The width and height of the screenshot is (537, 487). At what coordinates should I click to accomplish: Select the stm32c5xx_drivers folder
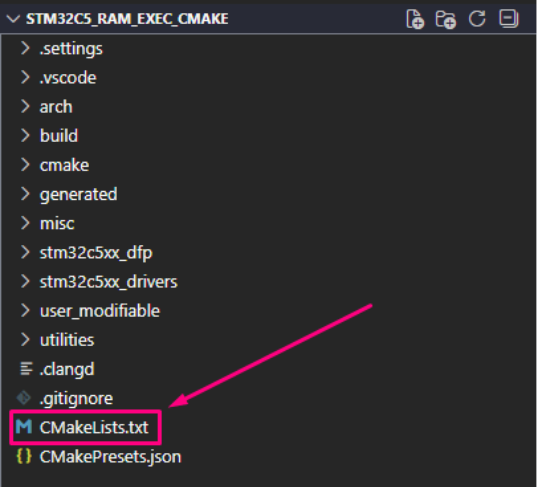tap(109, 282)
